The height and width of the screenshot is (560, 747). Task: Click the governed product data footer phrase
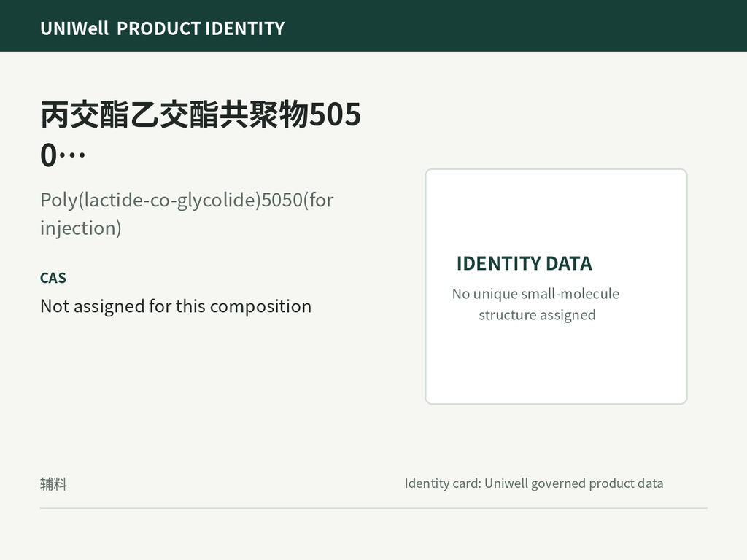coord(597,483)
